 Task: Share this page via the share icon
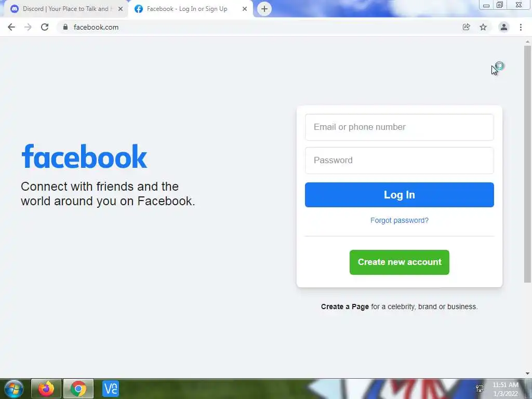click(467, 27)
